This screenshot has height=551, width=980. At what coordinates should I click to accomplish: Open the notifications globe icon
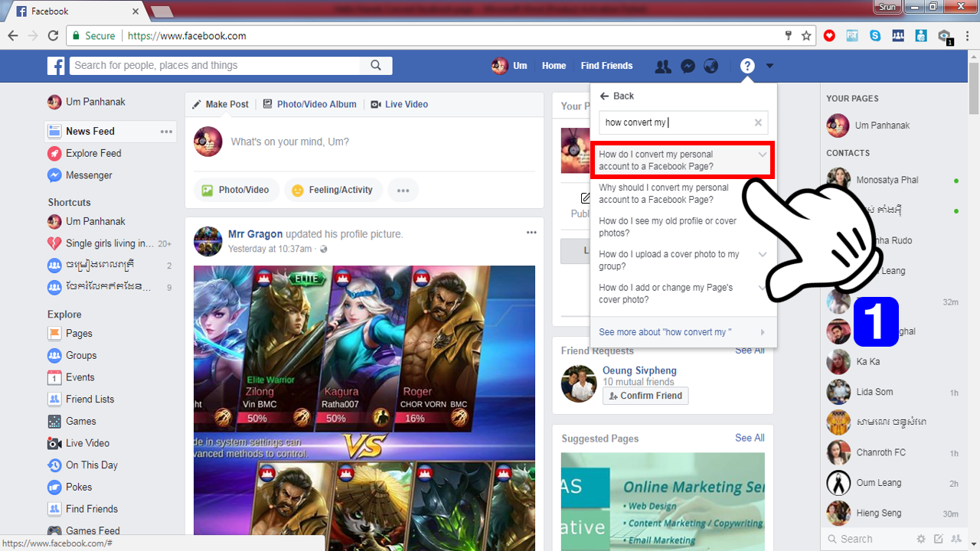[x=711, y=67]
